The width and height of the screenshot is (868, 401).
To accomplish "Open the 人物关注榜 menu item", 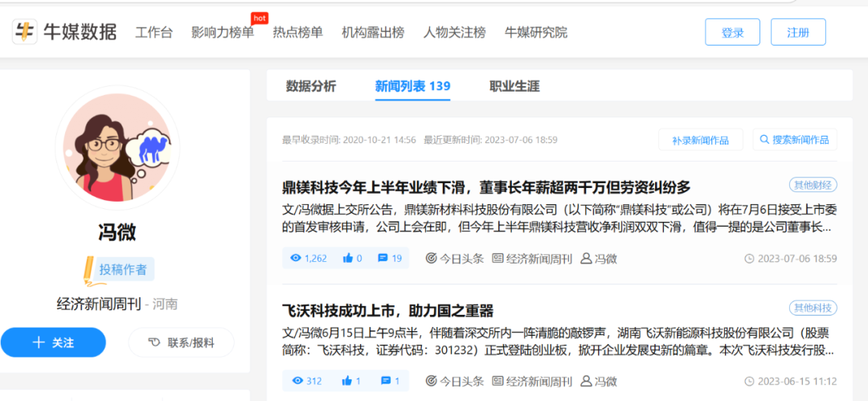I will coord(454,32).
